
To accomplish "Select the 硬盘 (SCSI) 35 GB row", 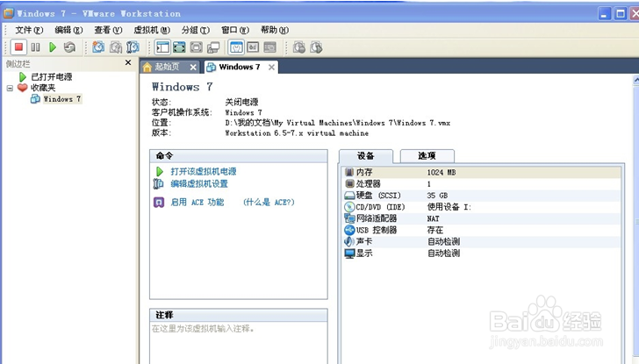I will pyautogui.click(x=481, y=196).
